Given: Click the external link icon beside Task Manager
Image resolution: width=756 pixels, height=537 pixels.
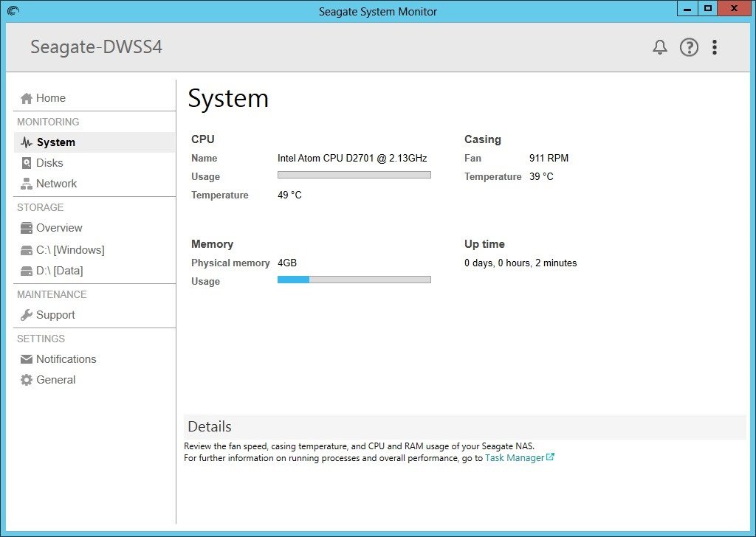Looking at the screenshot, I should coord(550,457).
